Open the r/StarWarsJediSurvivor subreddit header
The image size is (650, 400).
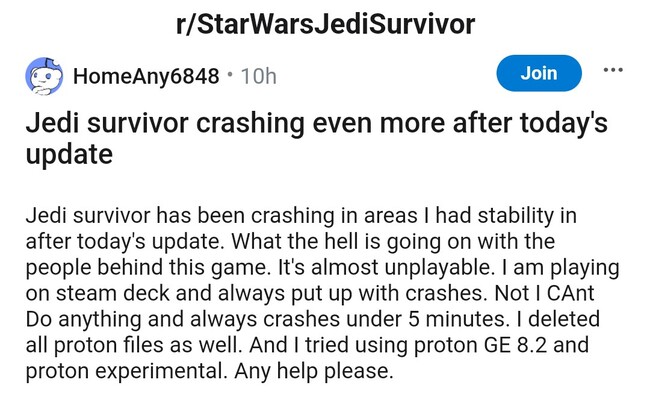tap(325, 24)
